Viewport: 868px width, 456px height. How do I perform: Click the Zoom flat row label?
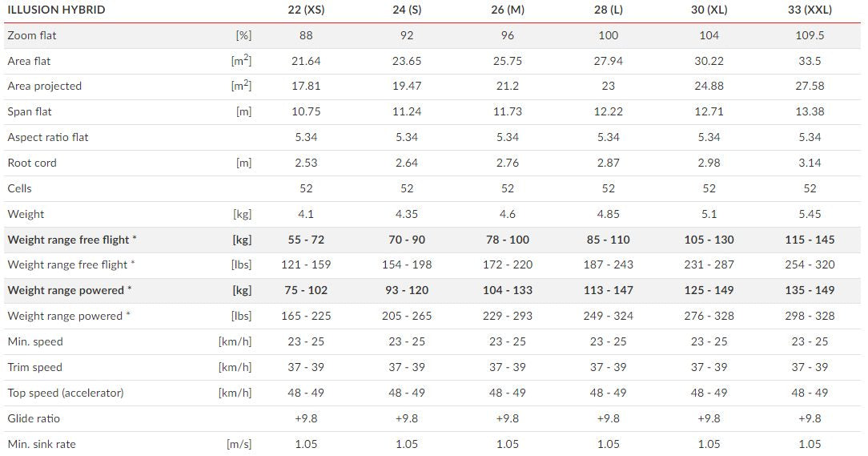pos(32,35)
